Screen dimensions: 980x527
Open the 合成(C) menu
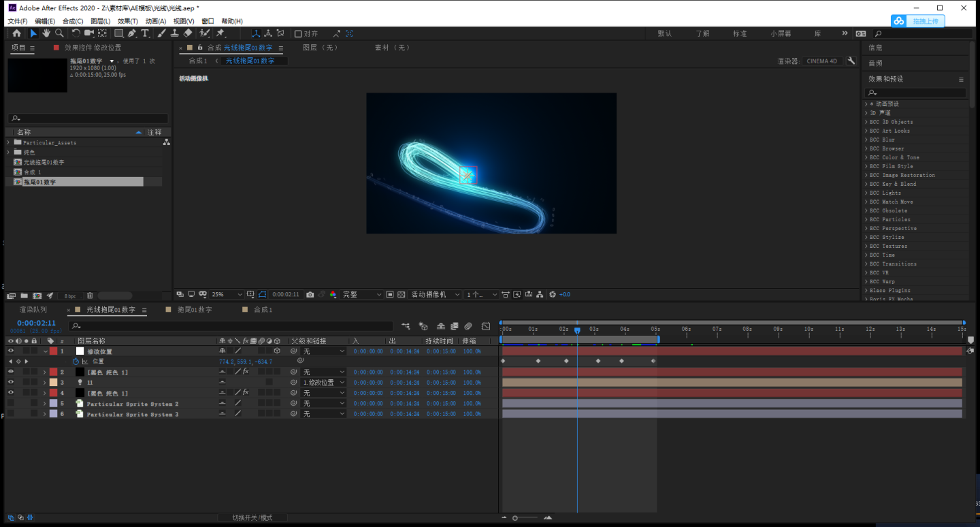73,21
